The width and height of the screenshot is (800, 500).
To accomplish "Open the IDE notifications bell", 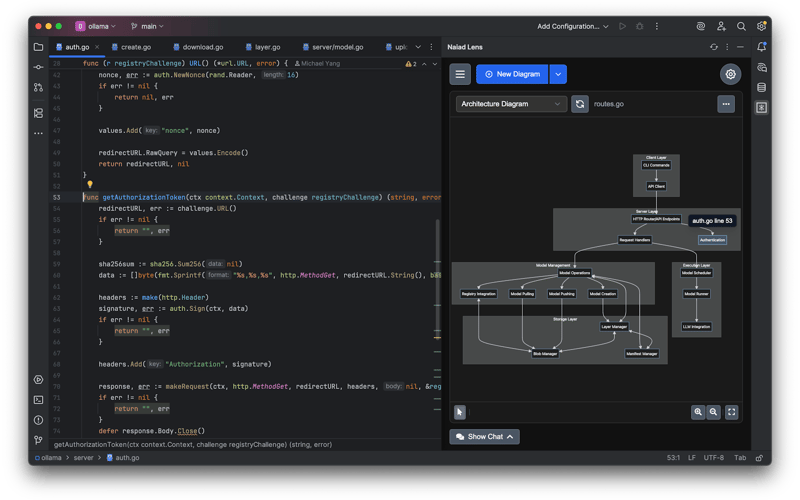I will click(x=761, y=47).
